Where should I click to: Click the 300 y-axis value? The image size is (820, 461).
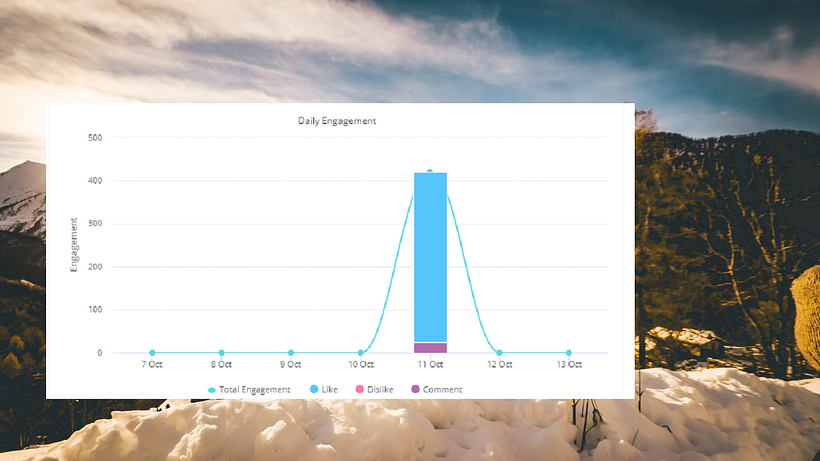[95, 223]
